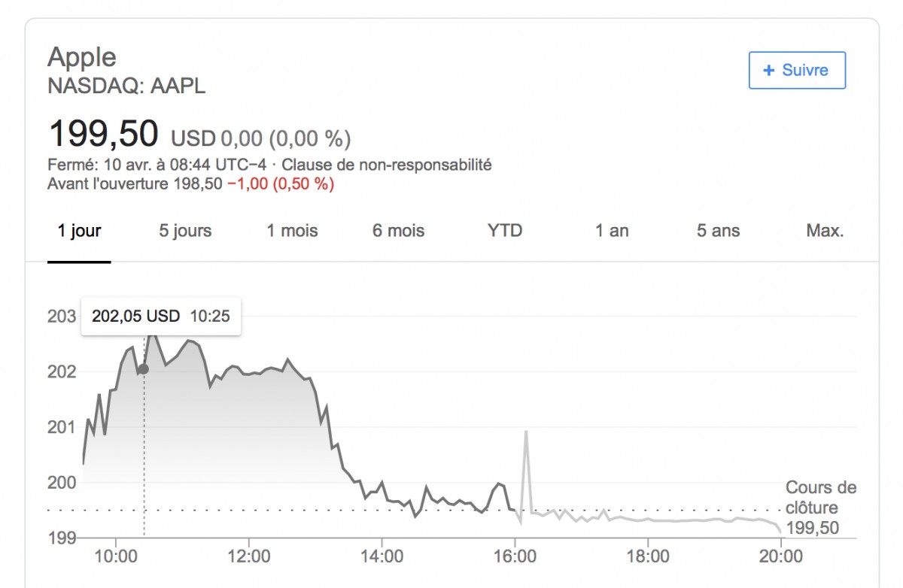Viewport: 903px width, 588px height.
Task: Click the 202,05 USD chart tooltip
Action: (x=160, y=317)
